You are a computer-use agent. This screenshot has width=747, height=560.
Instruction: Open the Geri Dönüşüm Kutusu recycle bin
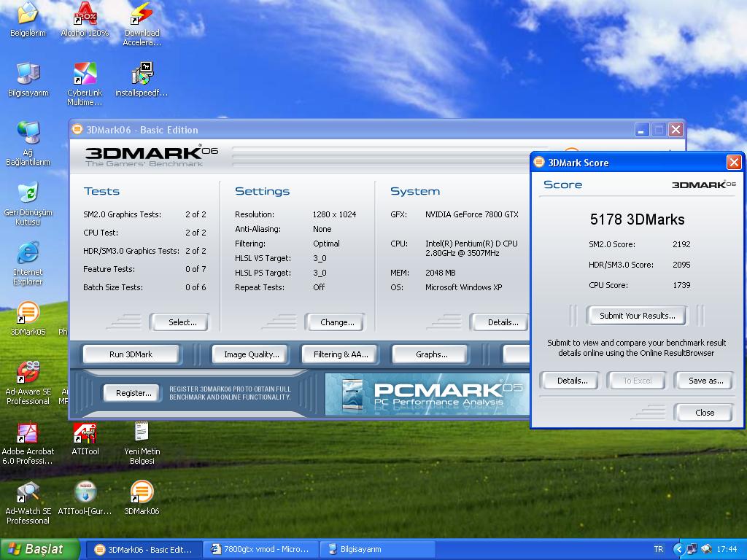point(28,193)
